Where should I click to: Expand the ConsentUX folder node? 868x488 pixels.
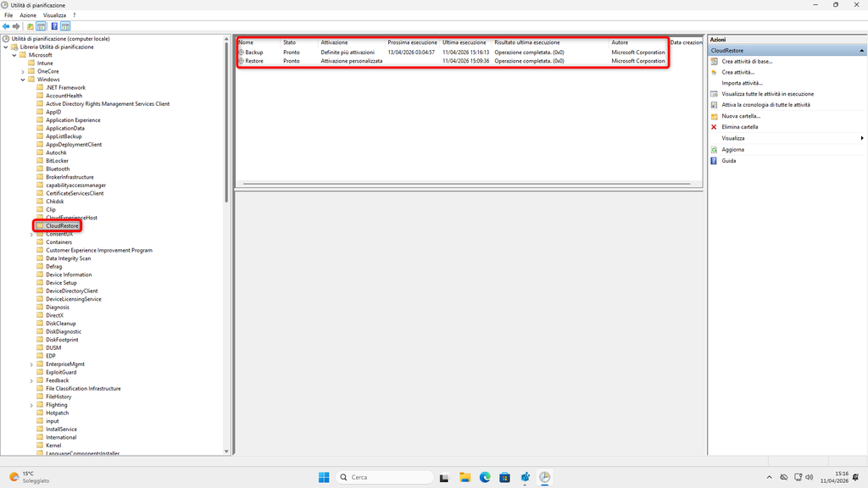coord(31,235)
